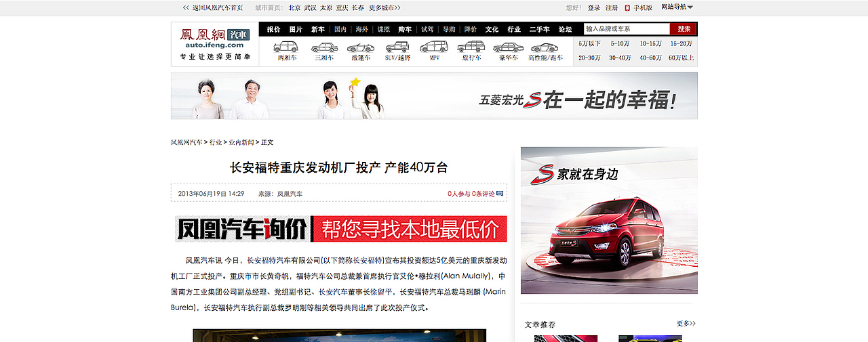Open the 谍照 nav tab

pos(384,29)
